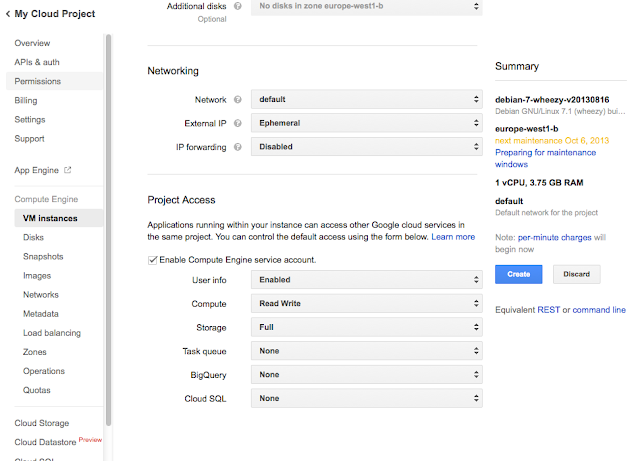Open Images under Compute Engine
The width and height of the screenshot is (640, 461).
pos(37,276)
